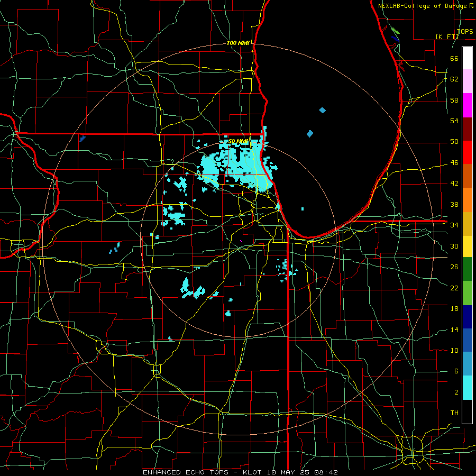Image resolution: width=476 pixels, height=476 pixels.
Task: Click the black TH threshold swatch
Action: click(467, 411)
